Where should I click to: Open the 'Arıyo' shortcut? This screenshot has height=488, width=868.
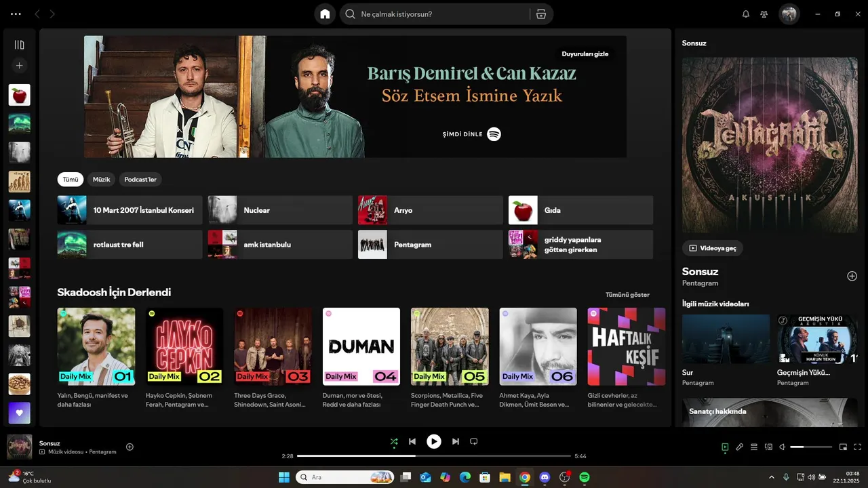[430, 210]
